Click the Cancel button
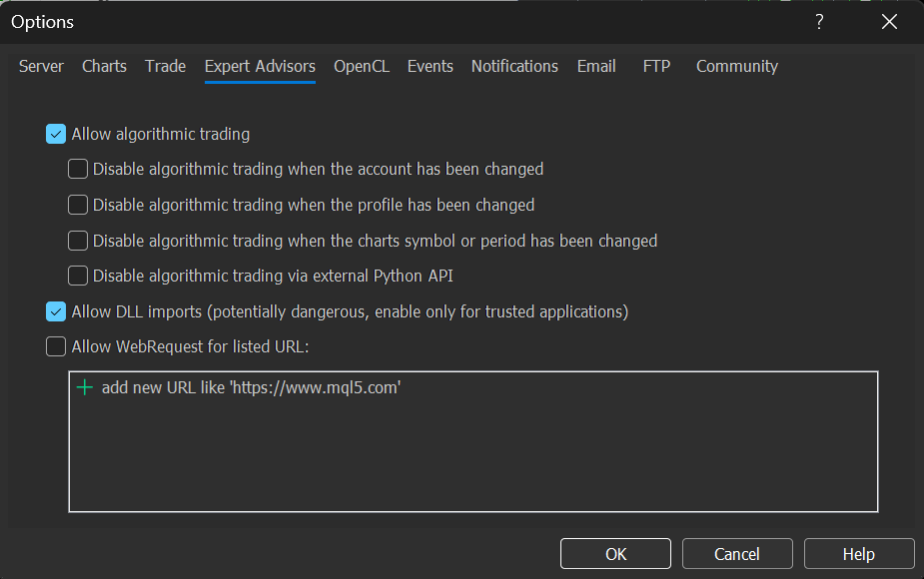This screenshot has width=924, height=579. click(x=737, y=554)
